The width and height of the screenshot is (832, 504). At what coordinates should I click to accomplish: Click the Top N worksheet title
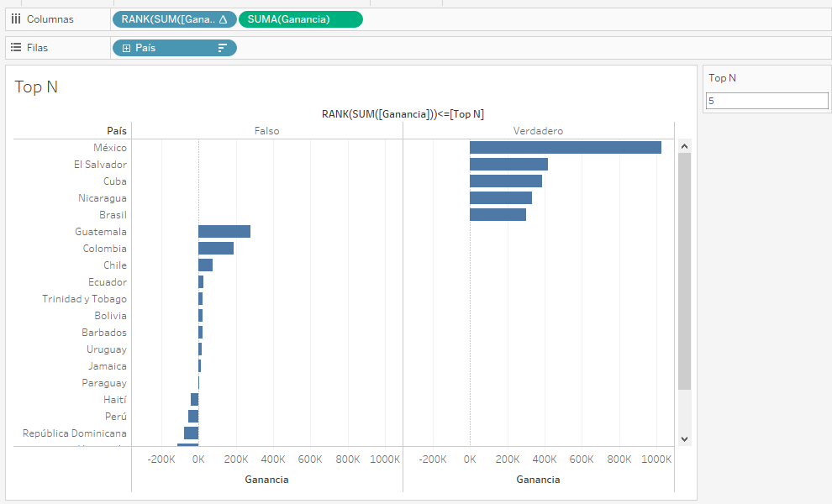tap(34, 87)
